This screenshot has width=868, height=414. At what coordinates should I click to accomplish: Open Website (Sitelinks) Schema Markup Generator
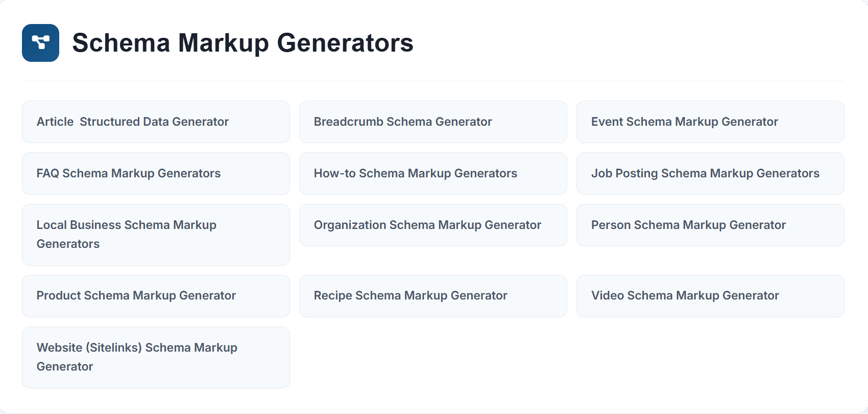pyautogui.click(x=156, y=357)
